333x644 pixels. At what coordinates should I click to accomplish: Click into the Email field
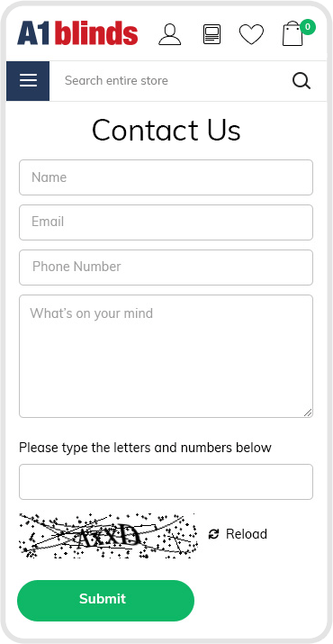[x=166, y=222]
